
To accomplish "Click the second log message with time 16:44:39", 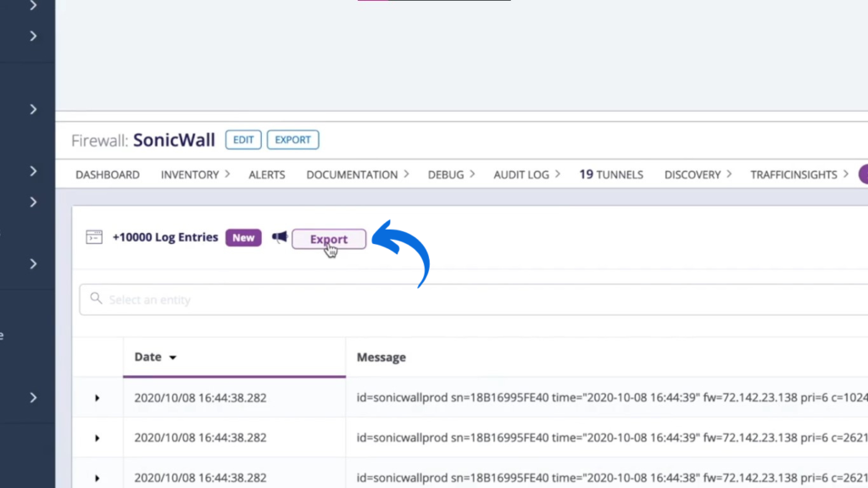I will pyautogui.click(x=612, y=438).
